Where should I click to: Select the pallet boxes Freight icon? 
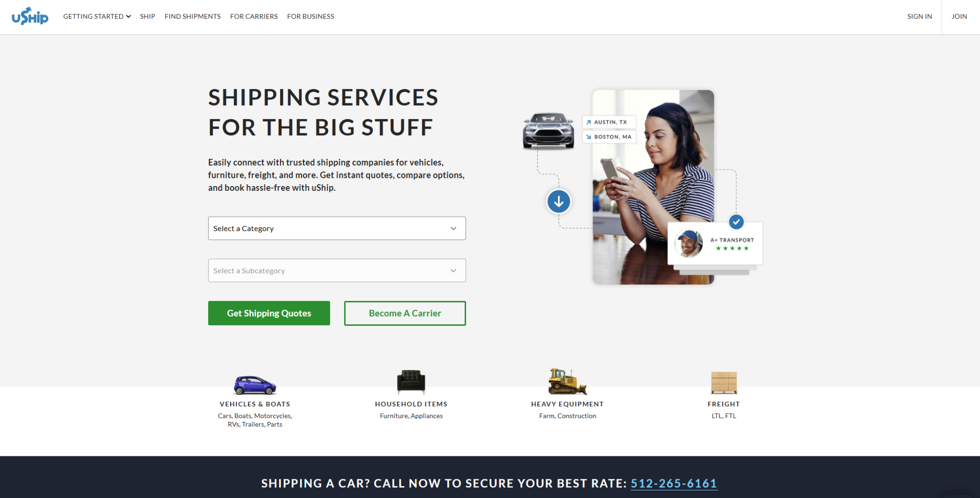724,382
